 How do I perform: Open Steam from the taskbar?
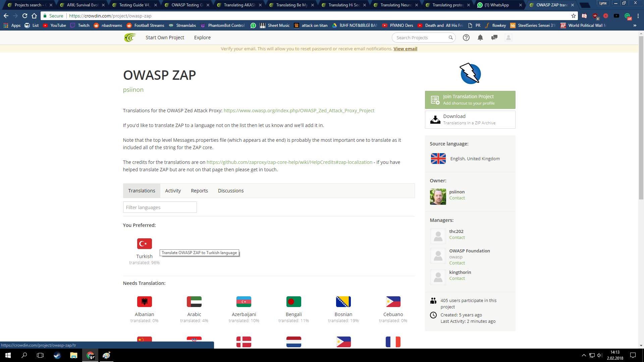point(57,355)
